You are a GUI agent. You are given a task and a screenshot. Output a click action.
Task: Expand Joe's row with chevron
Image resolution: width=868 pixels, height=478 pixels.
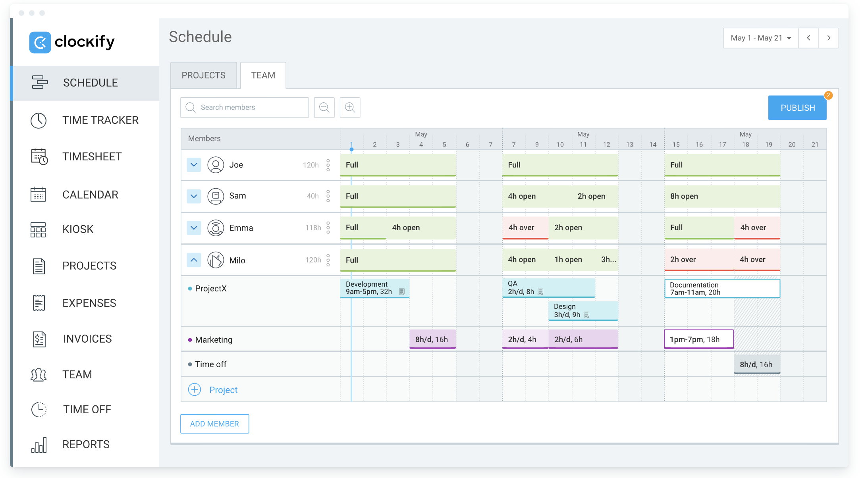point(194,165)
